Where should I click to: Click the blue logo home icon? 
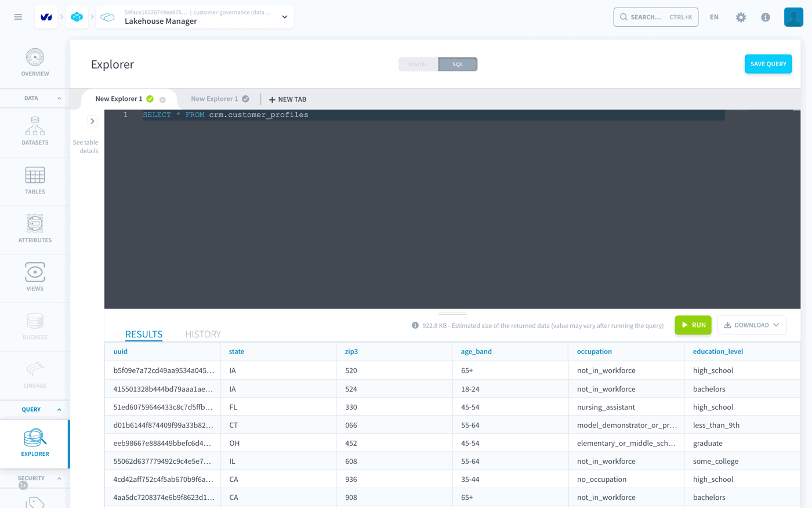46,17
